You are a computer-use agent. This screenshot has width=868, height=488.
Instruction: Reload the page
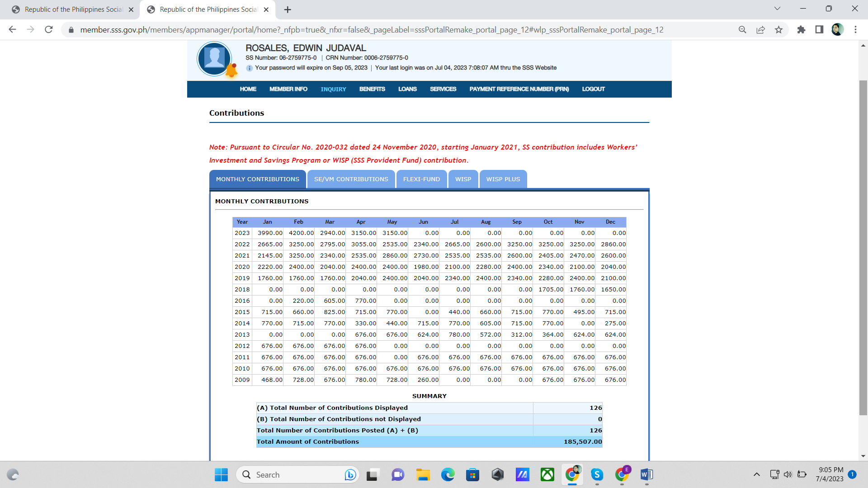tap(49, 30)
